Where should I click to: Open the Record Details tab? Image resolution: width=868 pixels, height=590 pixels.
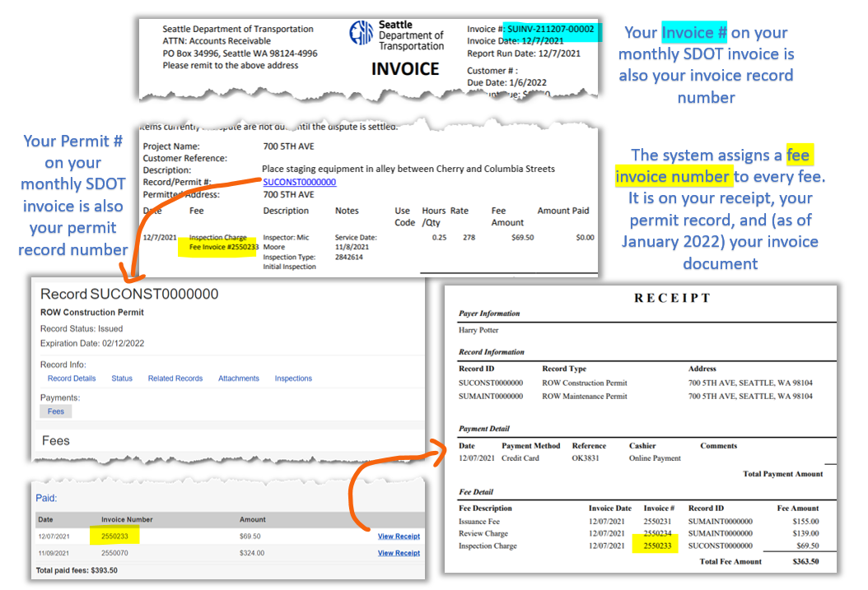pyautogui.click(x=72, y=379)
